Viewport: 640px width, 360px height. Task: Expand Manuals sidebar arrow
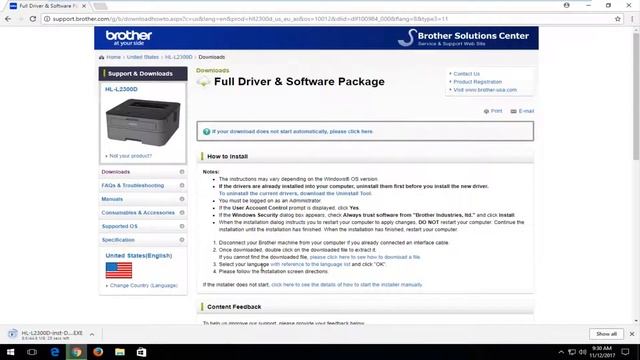[182, 199]
